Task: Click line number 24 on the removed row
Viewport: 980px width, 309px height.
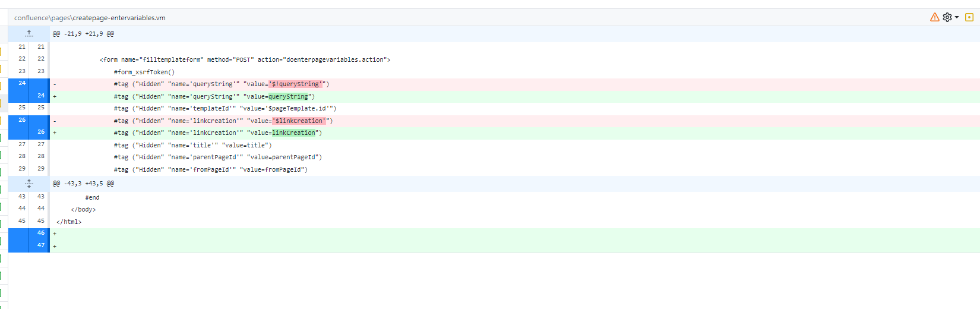Action: [22, 83]
